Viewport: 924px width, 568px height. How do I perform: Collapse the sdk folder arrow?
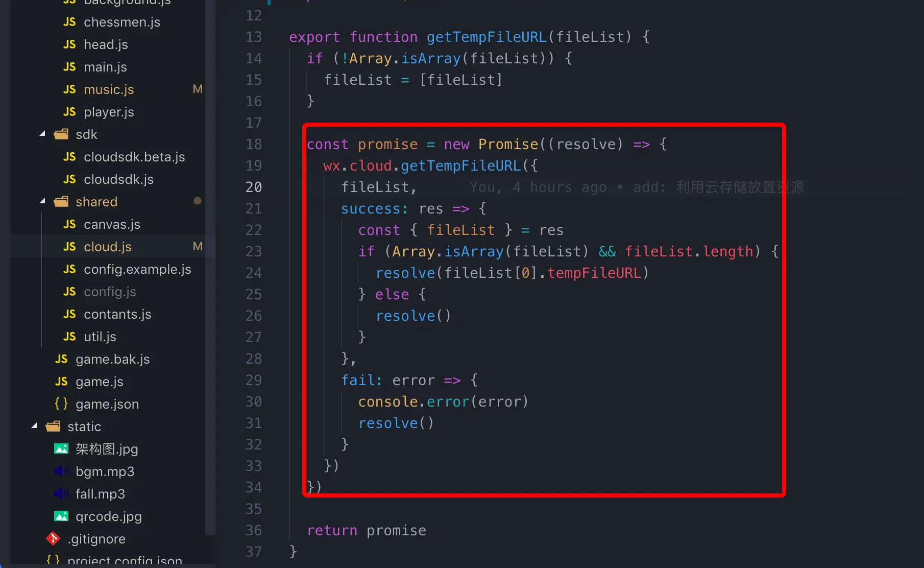(43, 134)
